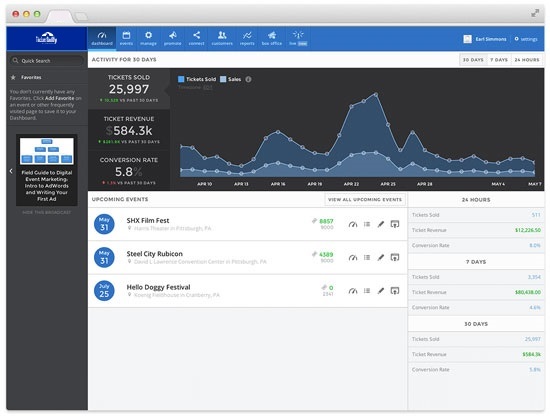Click Hide This Broadcast link
Image resolution: width=550 pixels, height=418 pixels.
[x=47, y=212]
